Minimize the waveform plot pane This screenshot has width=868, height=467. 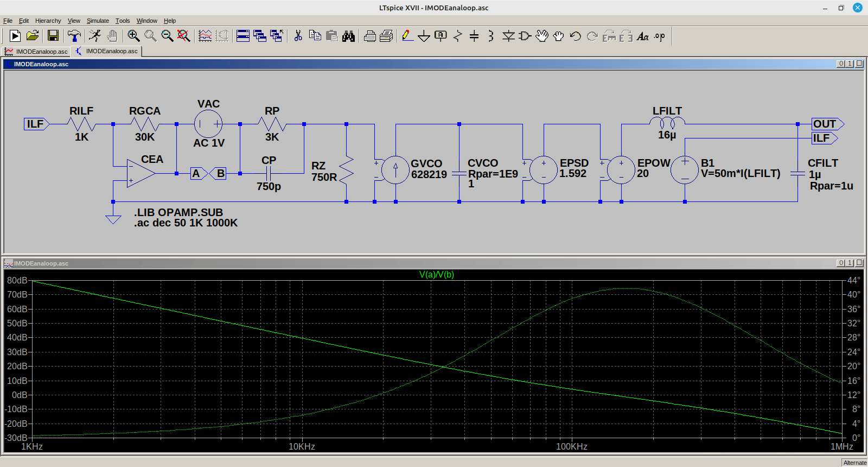(x=841, y=263)
